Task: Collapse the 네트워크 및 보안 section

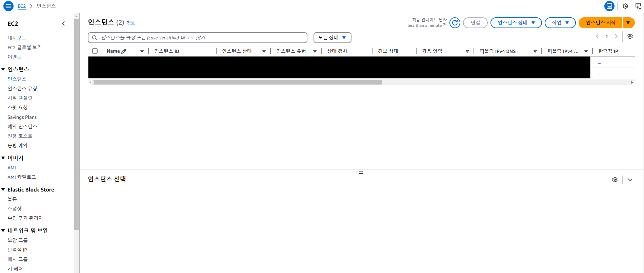Action: (x=3, y=231)
